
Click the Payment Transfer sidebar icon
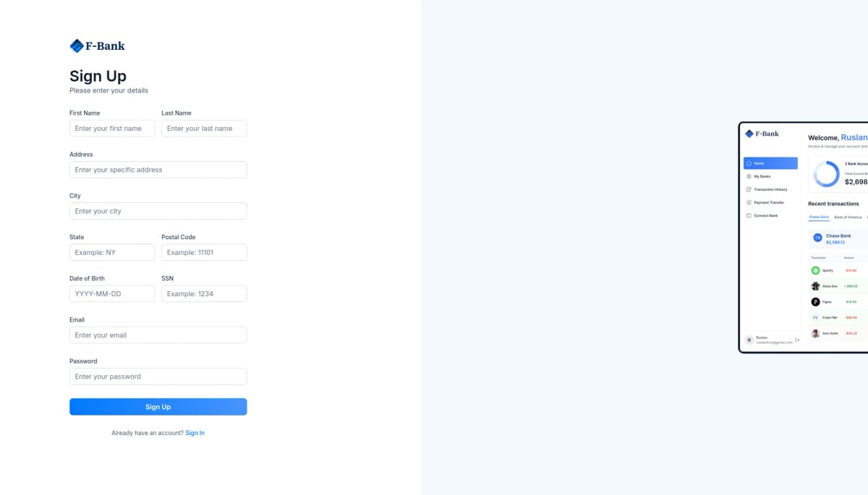(749, 202)
